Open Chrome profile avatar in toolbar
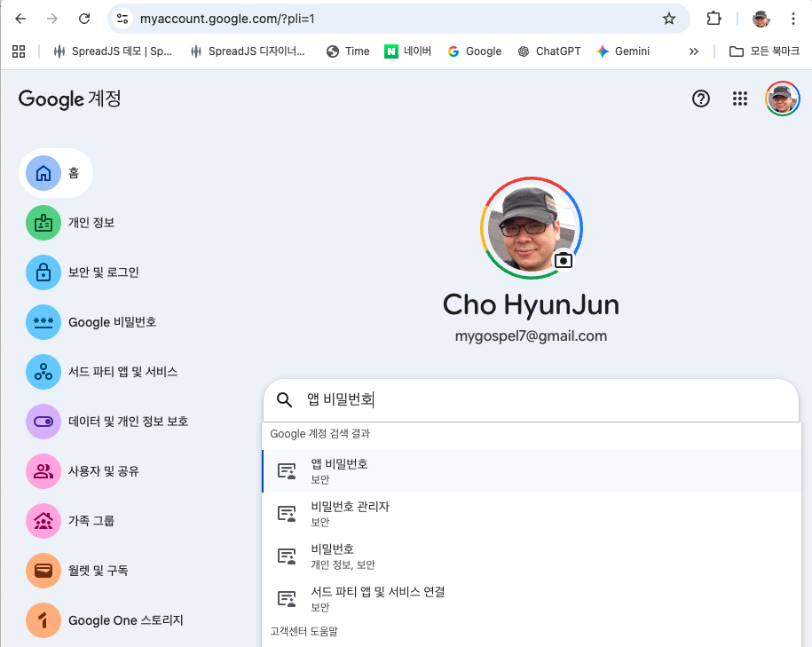Screen dimensions: 812x647 (x=761, y=20)
